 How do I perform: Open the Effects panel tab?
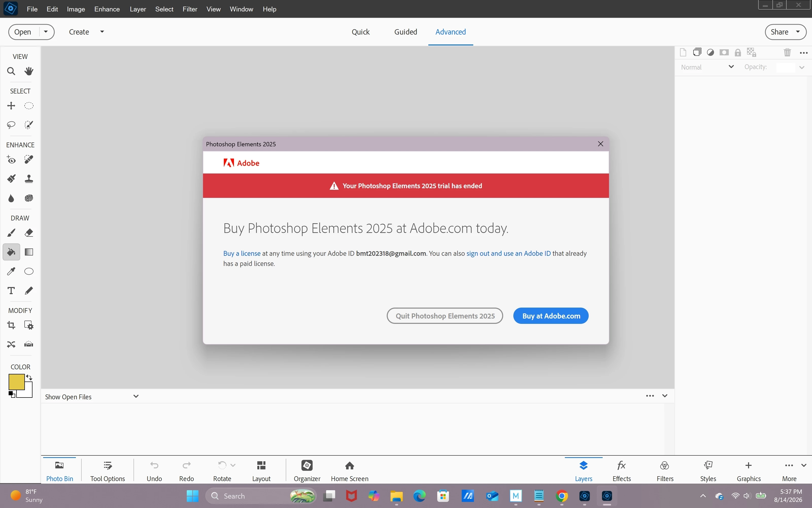point(622,470)
